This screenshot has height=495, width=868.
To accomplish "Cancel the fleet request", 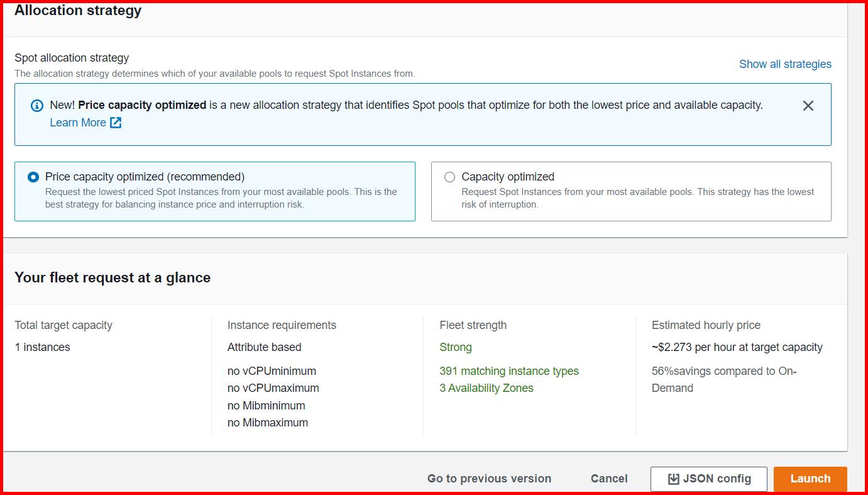I will tap(608, 479).
